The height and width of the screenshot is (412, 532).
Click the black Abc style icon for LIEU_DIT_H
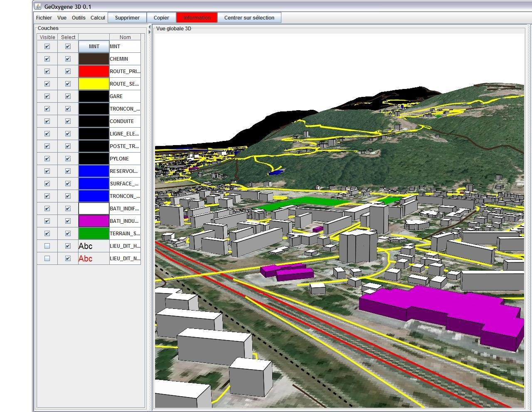coord(86,246)
